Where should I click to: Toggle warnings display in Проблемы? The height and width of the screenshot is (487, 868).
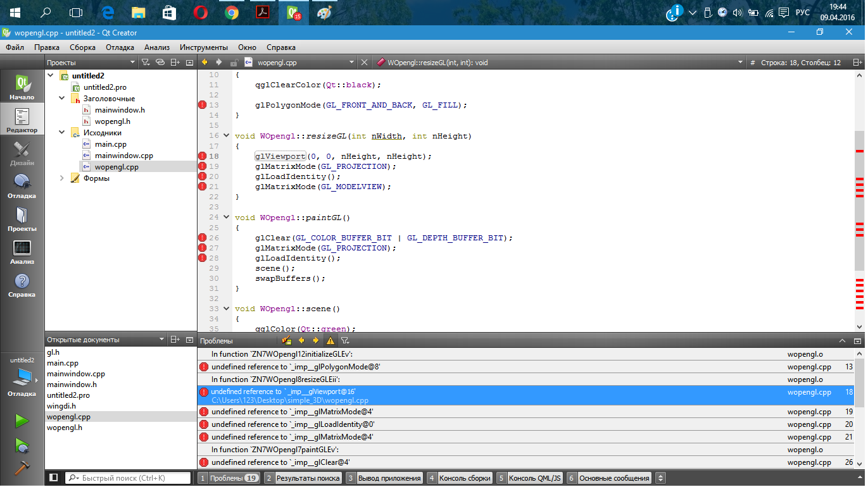330,340
